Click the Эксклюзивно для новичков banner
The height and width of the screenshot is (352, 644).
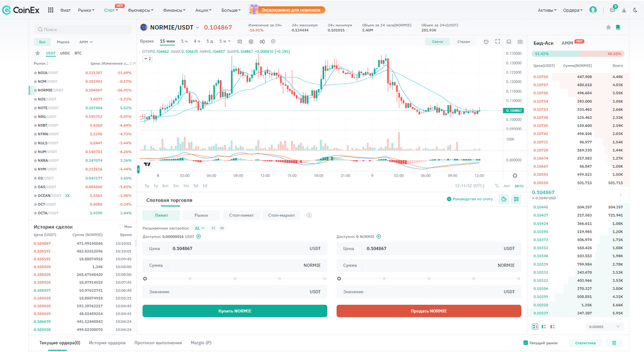click(288, 10)
